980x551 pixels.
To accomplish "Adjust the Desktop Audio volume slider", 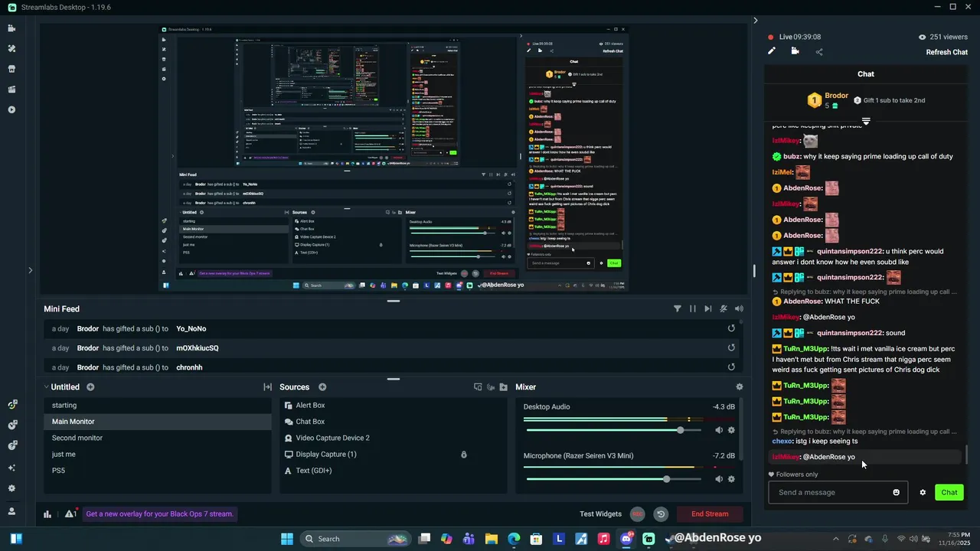I will click(613, 430).
